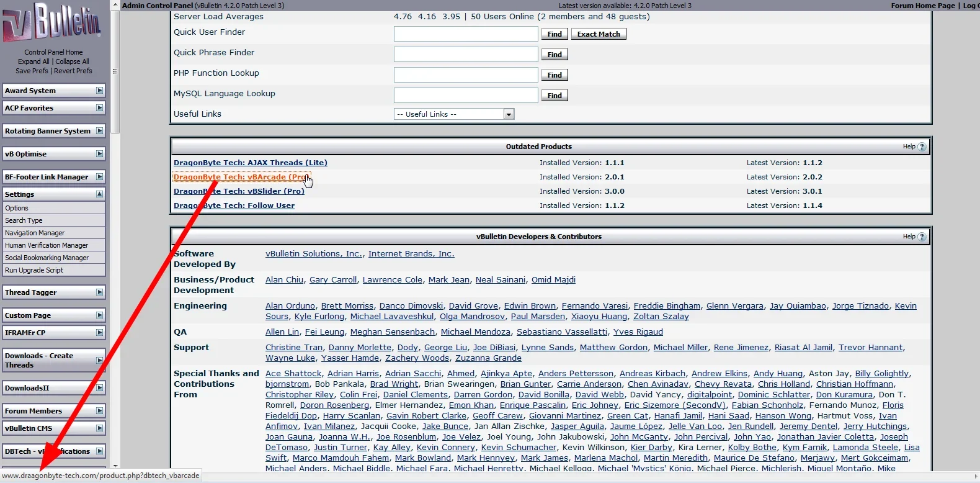Screen dimensions: 980x483
Task: Focus the PHP Function Lookup input
Action: pyautogui.click(x=466, y=74)
